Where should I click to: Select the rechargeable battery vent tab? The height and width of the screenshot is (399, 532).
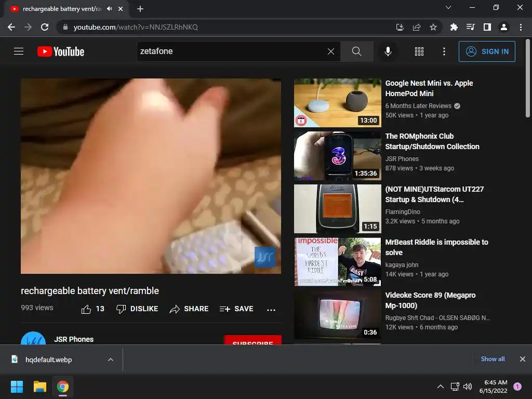(61, 9)
